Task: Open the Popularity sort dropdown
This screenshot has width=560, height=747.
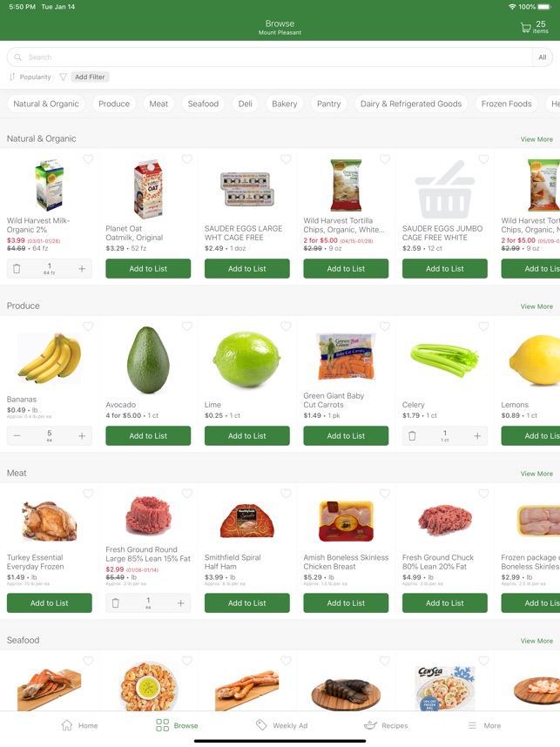Action: (30, 77)
